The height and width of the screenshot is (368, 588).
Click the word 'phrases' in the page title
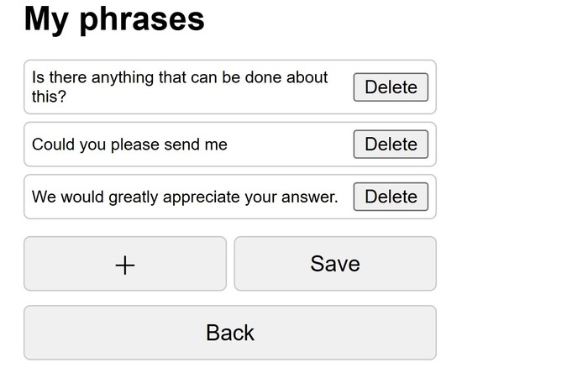(142, 18)
